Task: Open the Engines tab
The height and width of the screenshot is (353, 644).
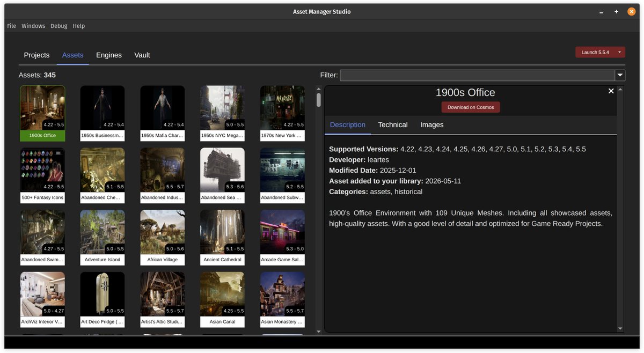Action: point(109,55)
